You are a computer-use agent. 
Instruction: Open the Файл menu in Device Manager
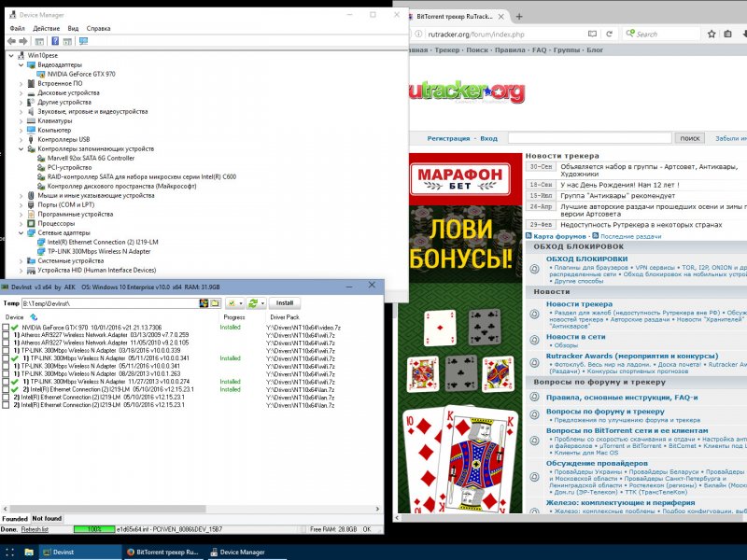(17, 29)
